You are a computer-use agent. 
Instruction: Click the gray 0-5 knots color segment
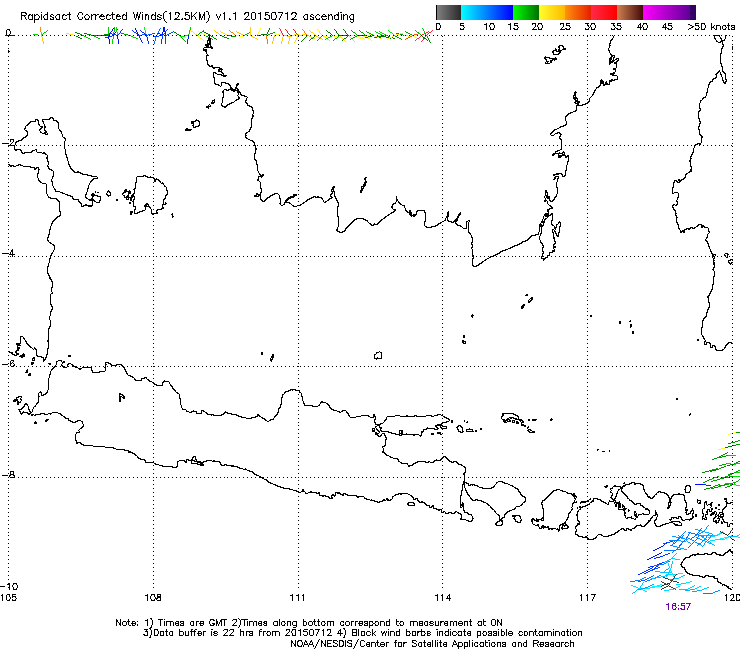click(x=448, y=12)
